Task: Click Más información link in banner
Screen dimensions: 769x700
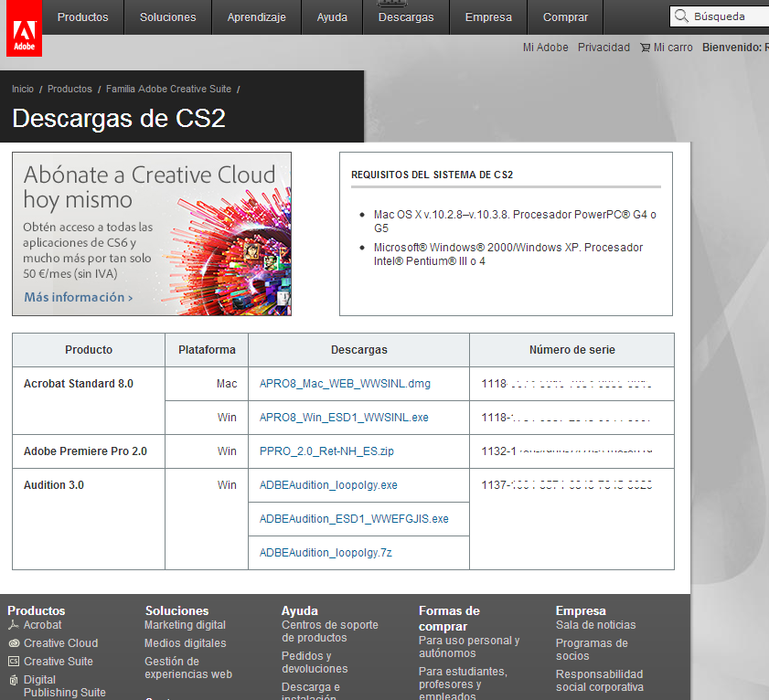Action: tap(79, 297)
